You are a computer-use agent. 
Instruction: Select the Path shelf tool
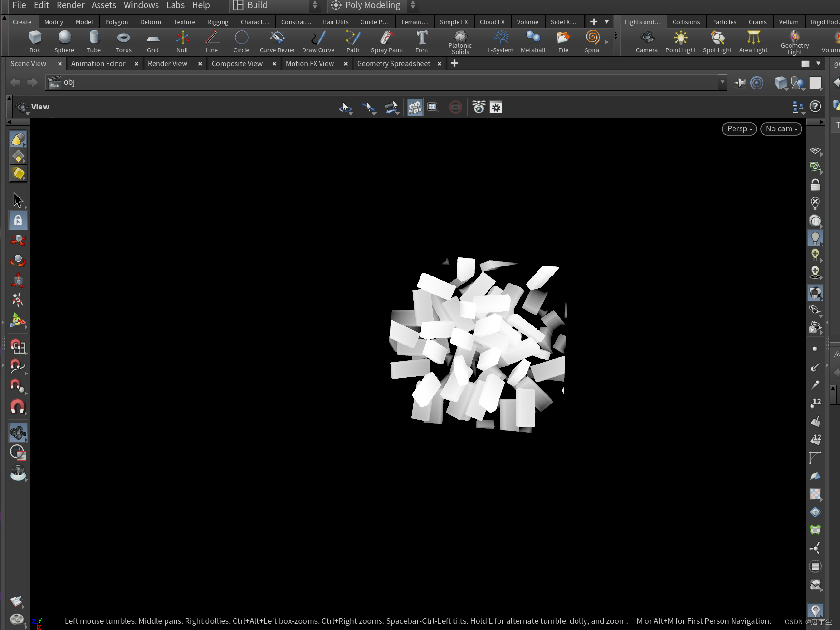click(352, 42)
